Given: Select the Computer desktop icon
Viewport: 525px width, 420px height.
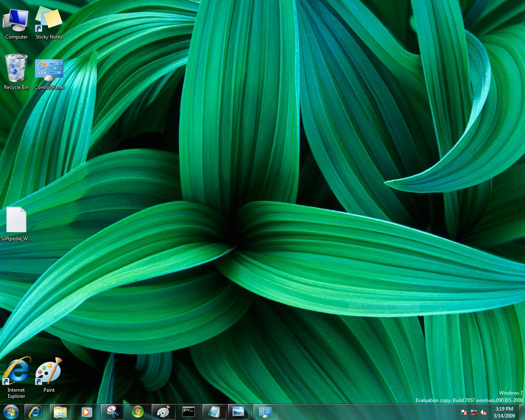Looking at the screenshot, I should 16,24.
